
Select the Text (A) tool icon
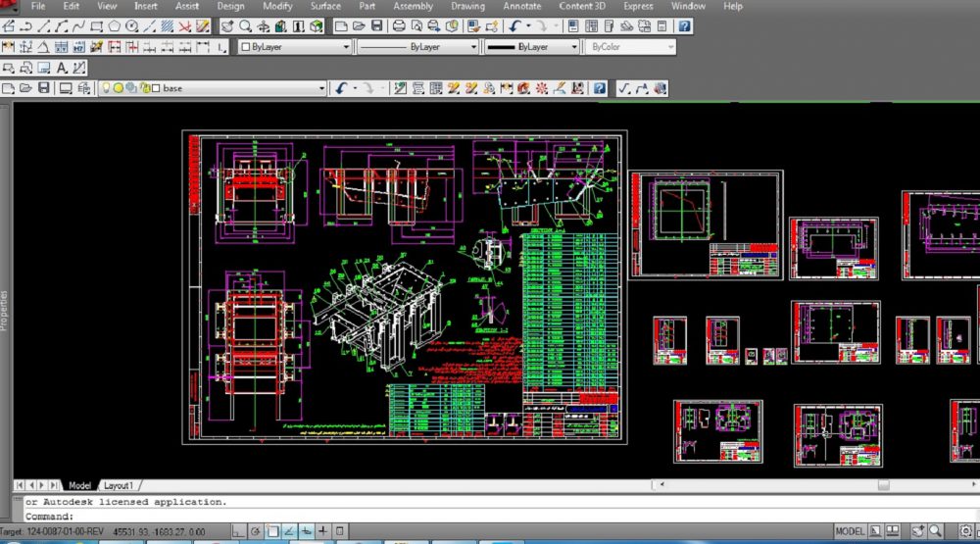point(61,68)
